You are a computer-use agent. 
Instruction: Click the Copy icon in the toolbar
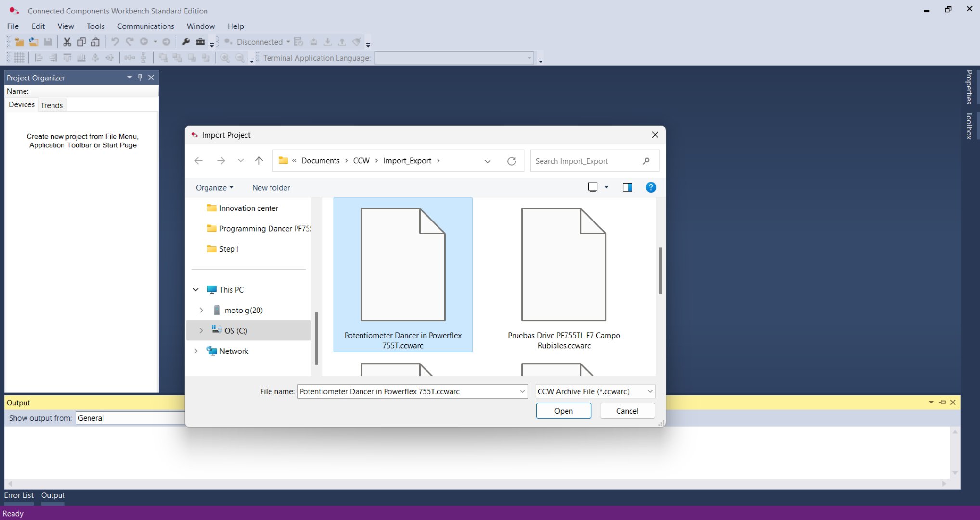81,42
